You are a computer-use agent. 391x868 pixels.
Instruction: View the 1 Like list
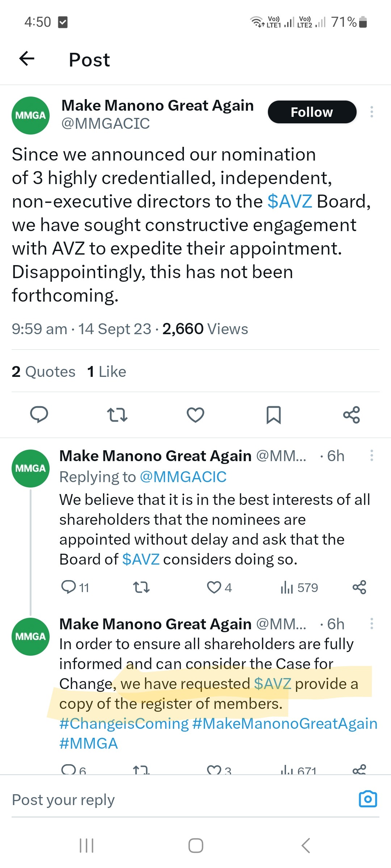click(x=107, y=371)
